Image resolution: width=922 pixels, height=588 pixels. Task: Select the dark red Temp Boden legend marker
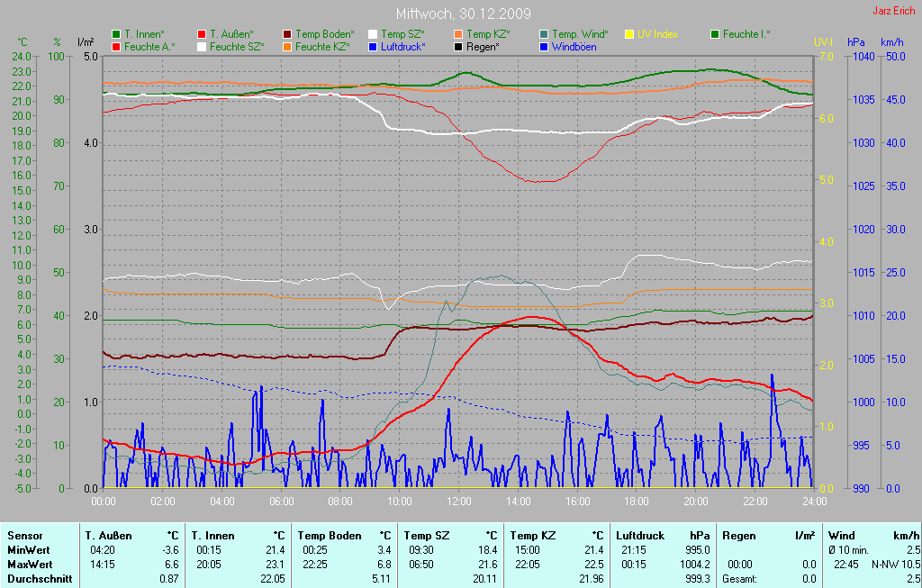tap(288, 34)
